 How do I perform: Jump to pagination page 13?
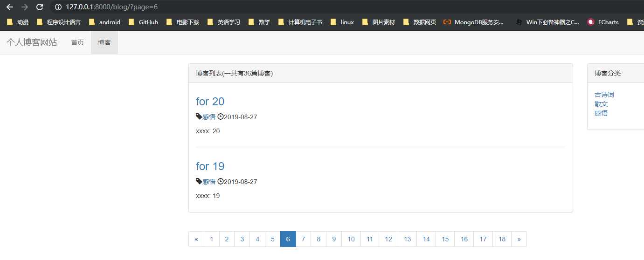click(x=408, y=239)
